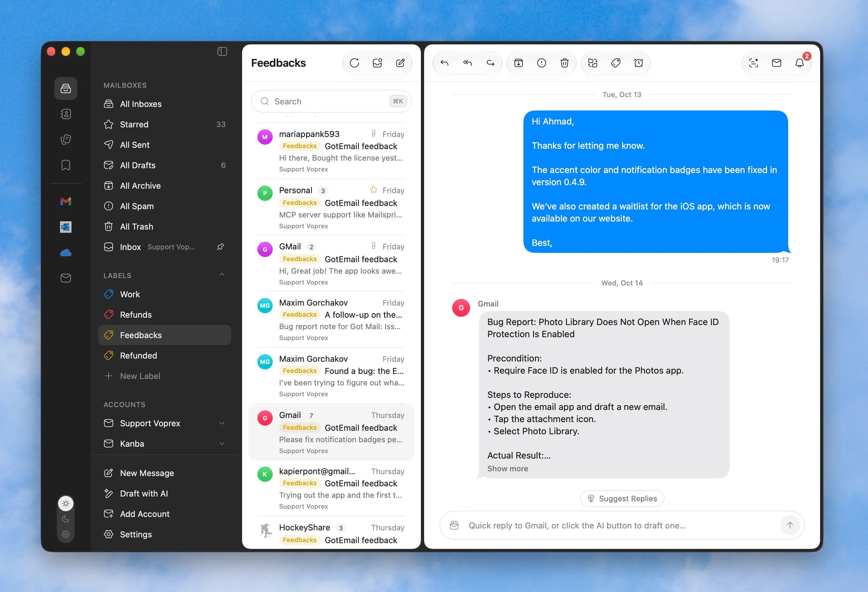868x592 pixels.
Task: Select the Work label
Action: [x=165, y=294]
